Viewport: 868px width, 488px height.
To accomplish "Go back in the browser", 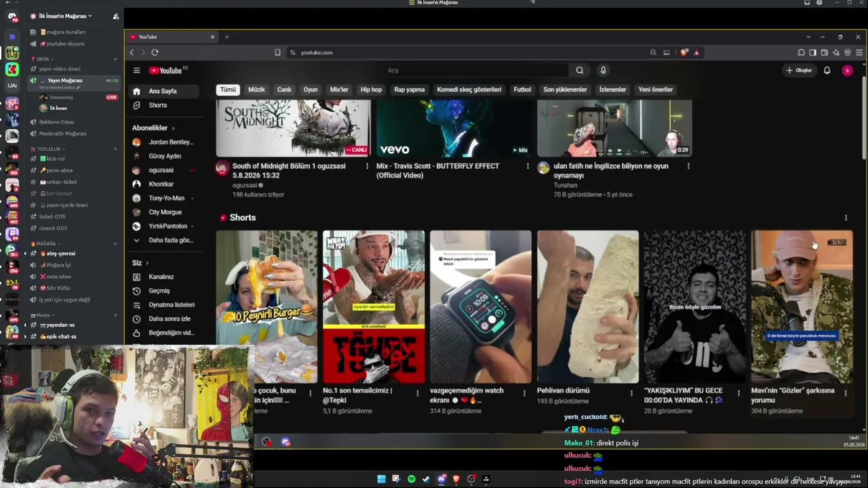I will coord(132,52).
